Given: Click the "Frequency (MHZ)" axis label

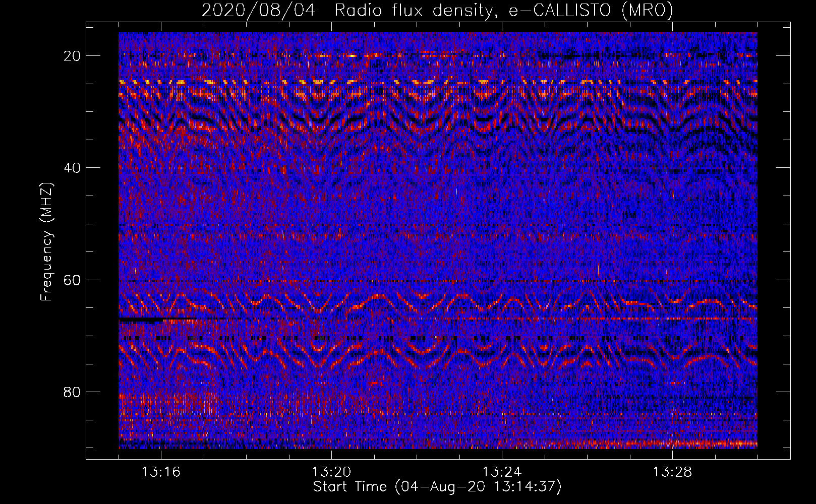Looking at the screenshot, I should coord(46,242).
